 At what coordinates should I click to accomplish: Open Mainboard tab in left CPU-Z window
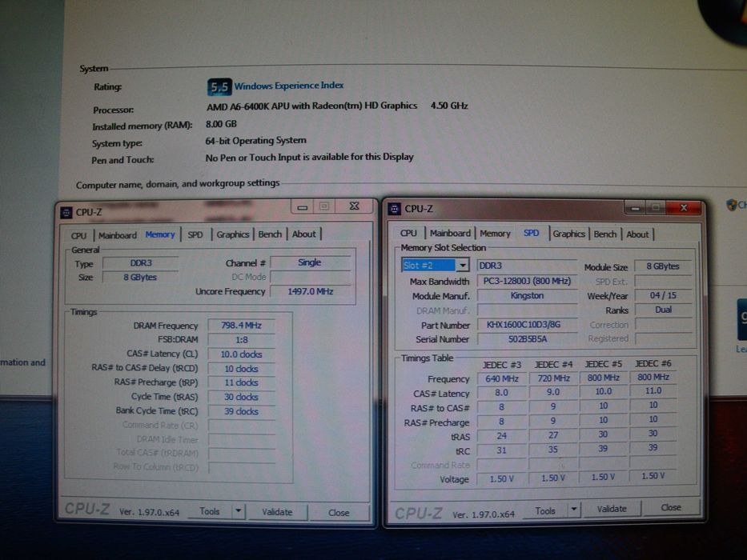coord(117,235)
